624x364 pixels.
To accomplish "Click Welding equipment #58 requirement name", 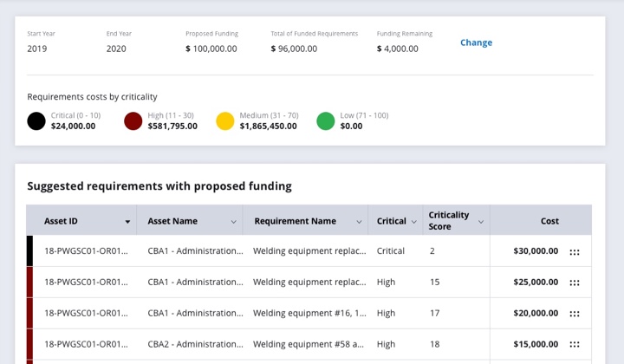I will [309, 344].
